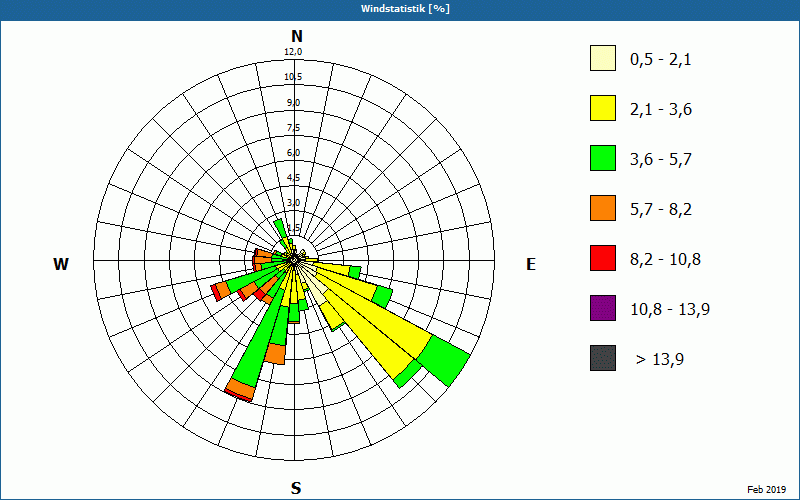Click the 10,5 axis value
This screenshot has width=800, height=500.
click(x=293, y=77)
